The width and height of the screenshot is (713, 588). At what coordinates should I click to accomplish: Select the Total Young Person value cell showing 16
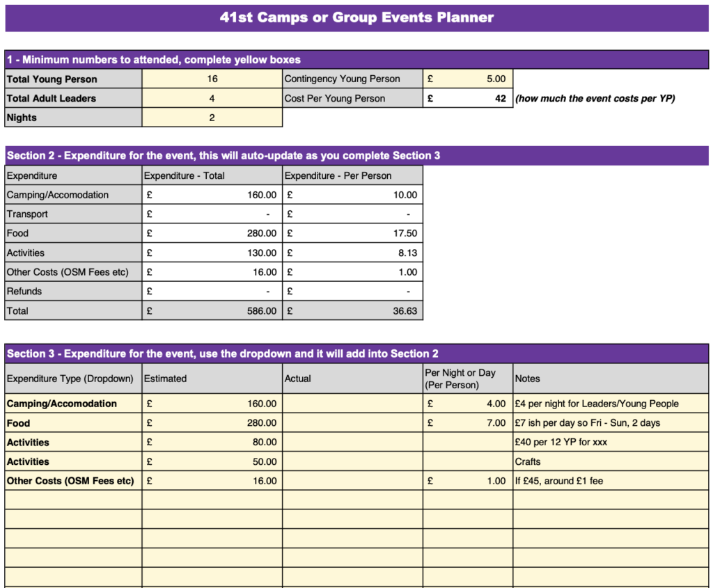pyautogui.click(x=211, y=79)
